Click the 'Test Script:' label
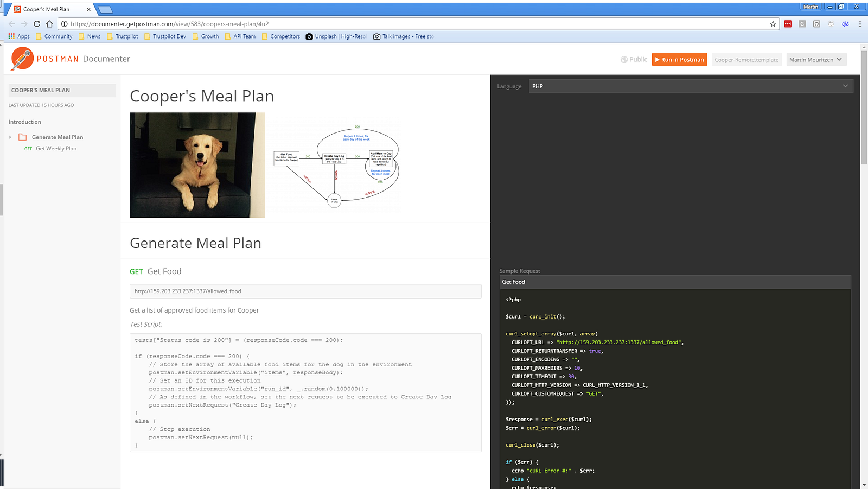This screenshot has width=868, height=489. click(x=146, y=325)
